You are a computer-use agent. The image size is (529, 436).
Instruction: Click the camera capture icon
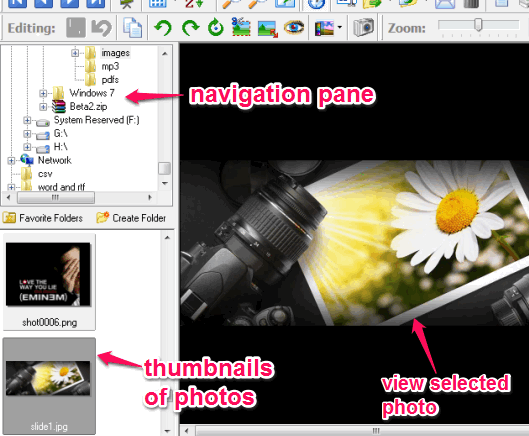364,27
